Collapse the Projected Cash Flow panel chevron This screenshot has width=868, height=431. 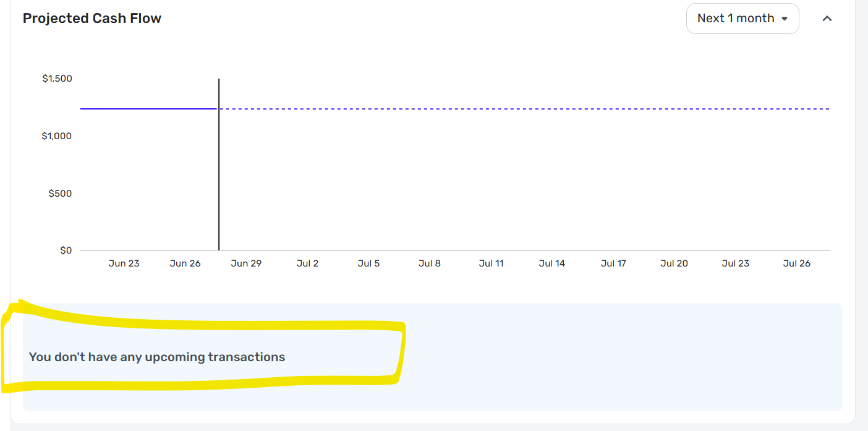pos(827,19)
